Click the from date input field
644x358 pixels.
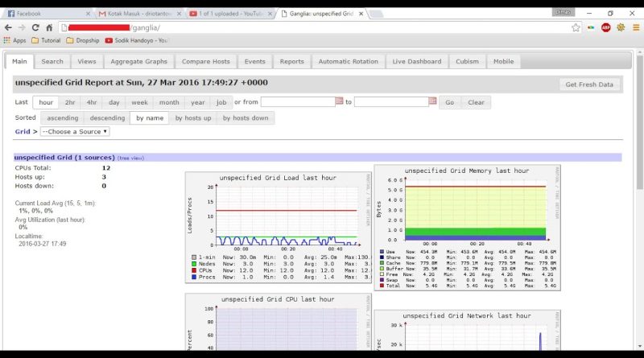(x=298, y=102)
